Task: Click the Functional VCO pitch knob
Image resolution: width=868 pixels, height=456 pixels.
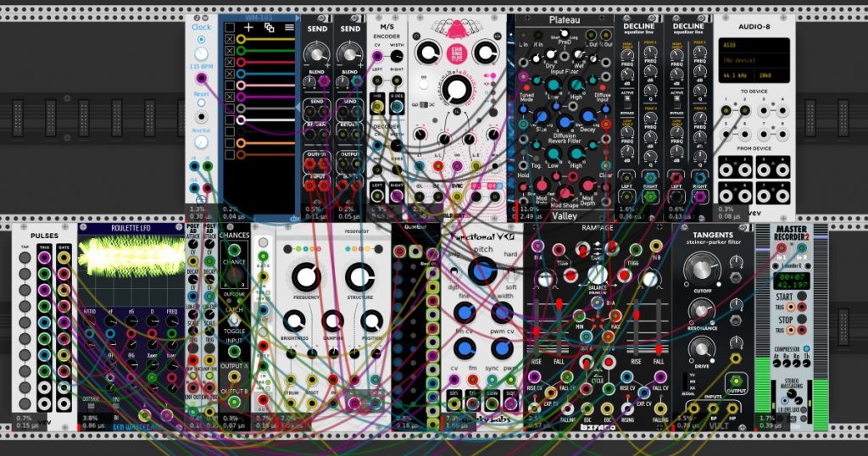Action: (482, 270)
